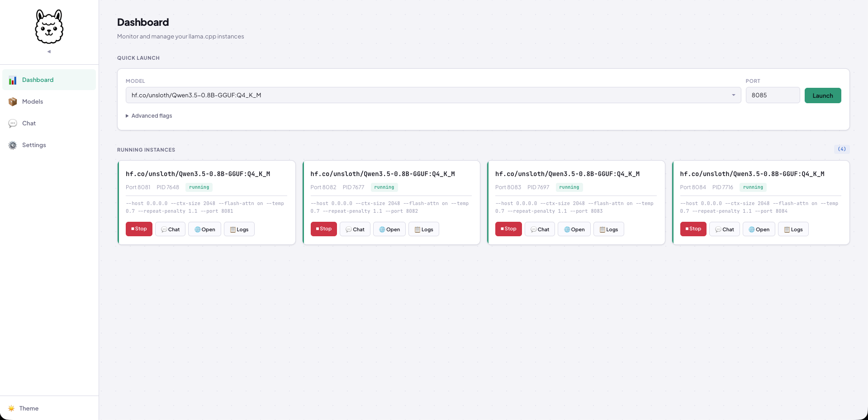Stop the instance on port 8084
Image resolution: width=868 pixels, height=420 pixels.
[693, 229]
